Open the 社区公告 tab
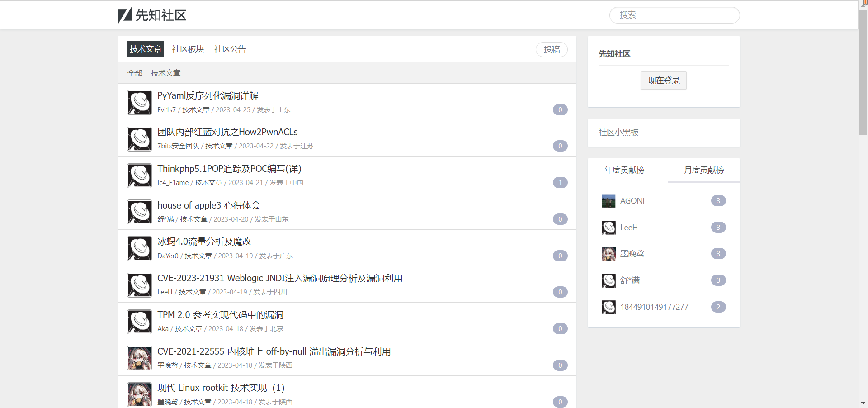The image size is (868, 408). click(x=230, y=49)
